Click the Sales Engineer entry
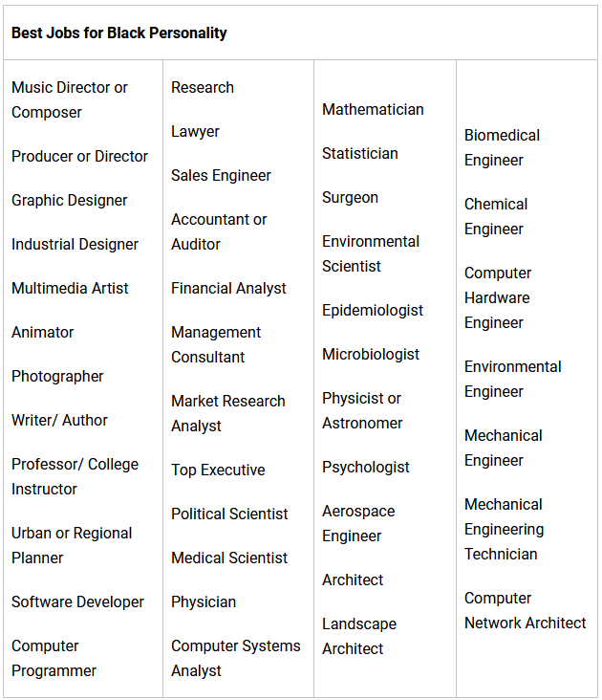 (x=221, y=175)
